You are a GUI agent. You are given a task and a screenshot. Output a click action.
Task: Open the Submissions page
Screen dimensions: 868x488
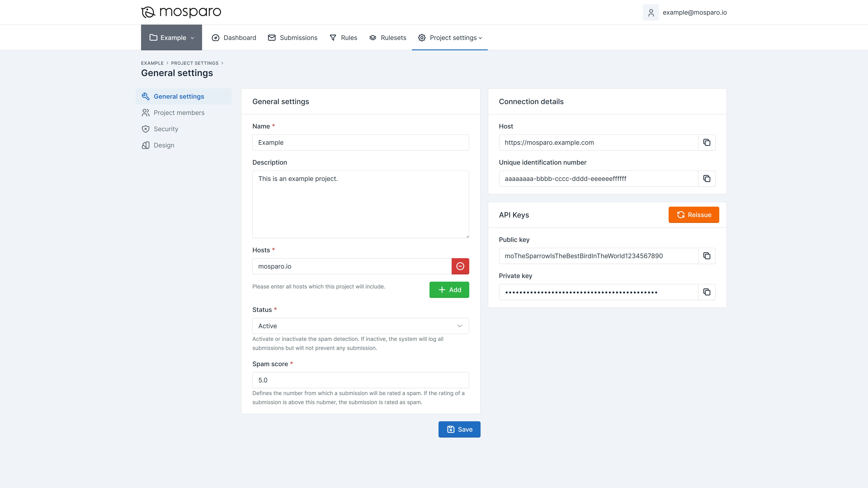click(292, 38)
